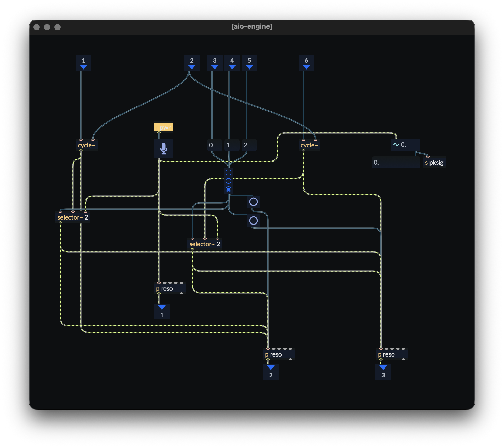Click outlet number 3 object
Screen dimensions: 504x448
point(383,372)
